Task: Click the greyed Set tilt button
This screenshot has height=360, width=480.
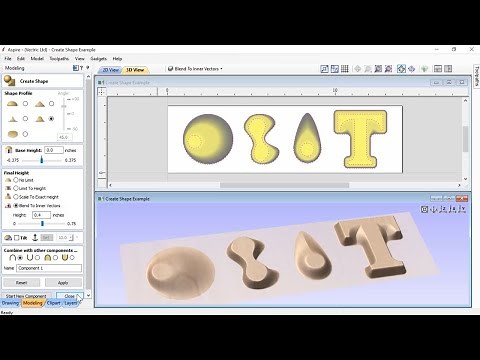Action: [46, 238]
